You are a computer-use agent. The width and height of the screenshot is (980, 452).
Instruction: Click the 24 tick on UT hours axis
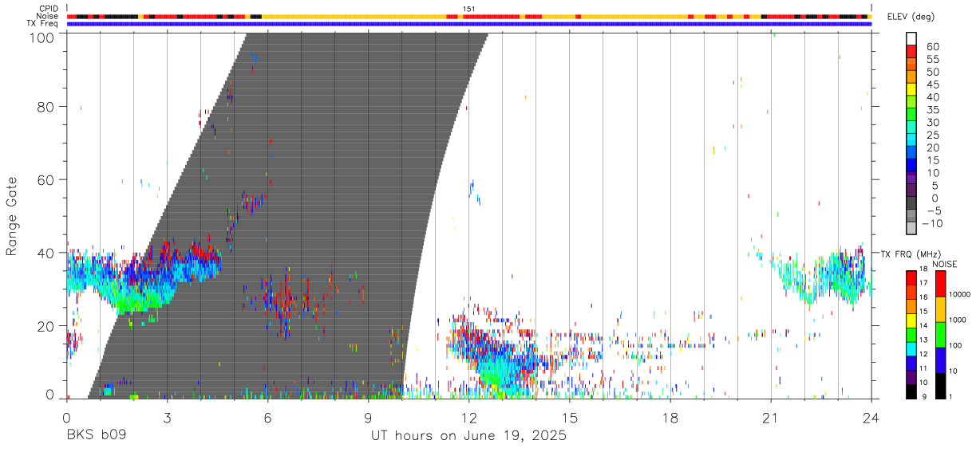point(871,417)
